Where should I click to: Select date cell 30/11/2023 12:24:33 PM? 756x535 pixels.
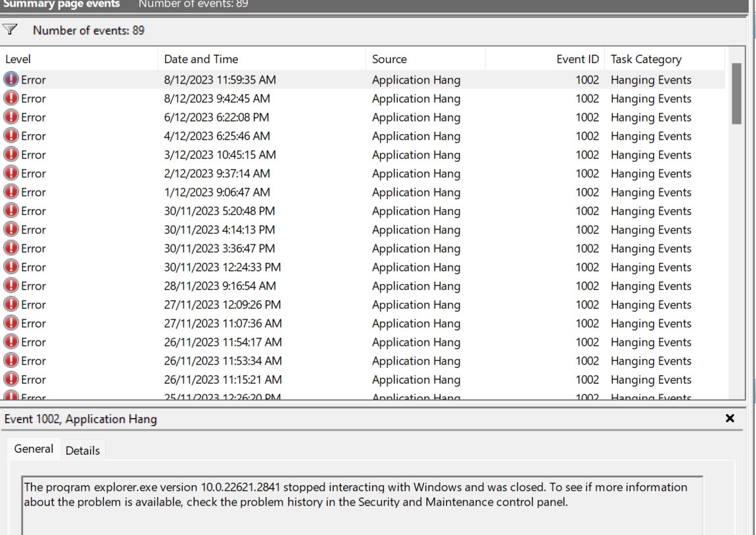(x=222, y=267)
